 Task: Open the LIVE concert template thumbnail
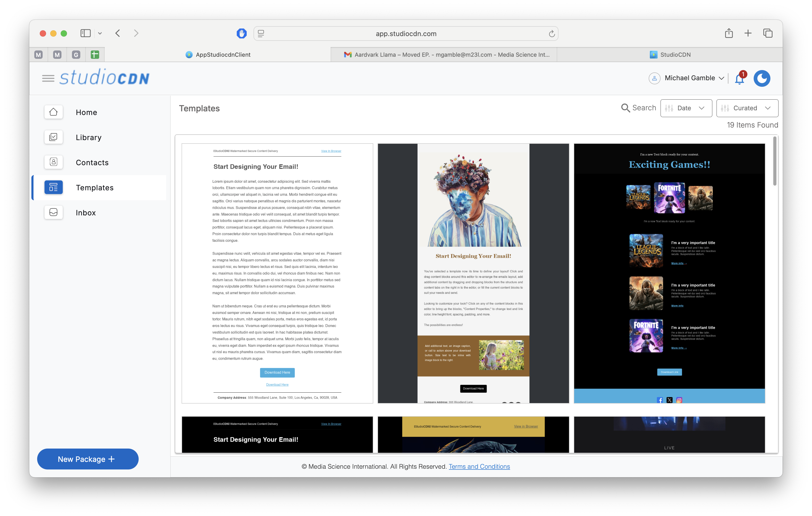click(669, 434)
